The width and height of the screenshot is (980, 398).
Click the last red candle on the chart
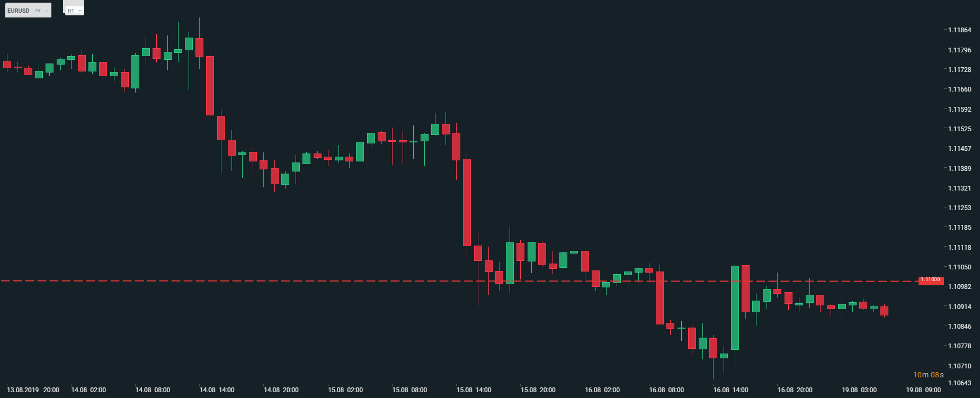pyautogui.click(x=884, y=311)
